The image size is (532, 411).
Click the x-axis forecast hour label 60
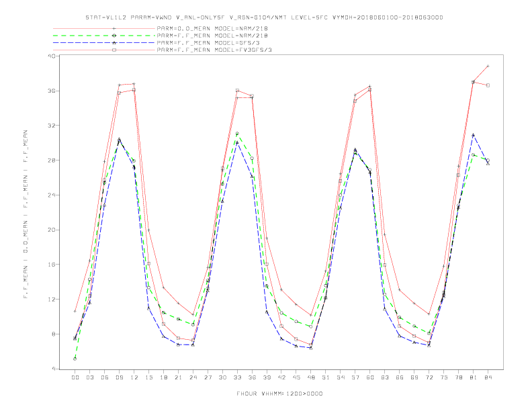pos(370,377)
